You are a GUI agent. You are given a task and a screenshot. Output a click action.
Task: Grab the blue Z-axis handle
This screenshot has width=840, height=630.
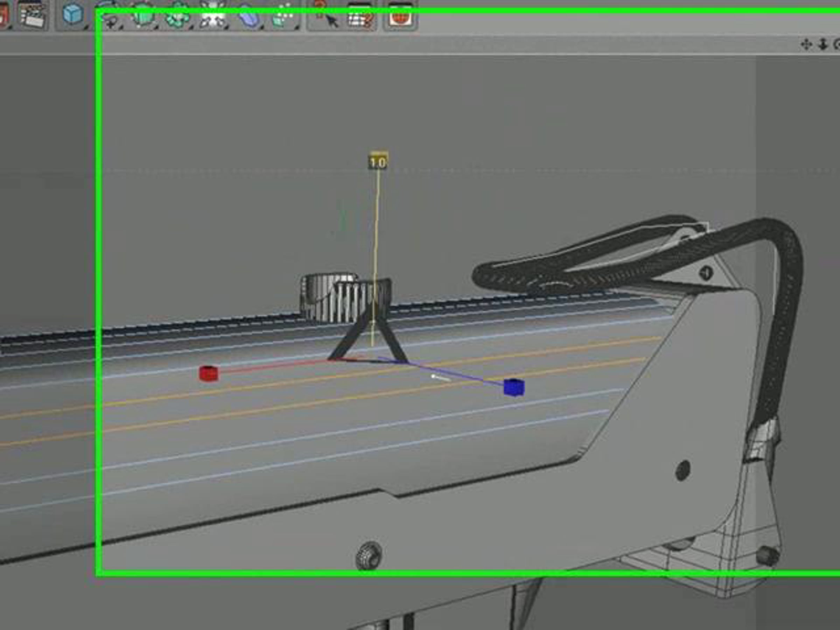[x=514, y=387]
